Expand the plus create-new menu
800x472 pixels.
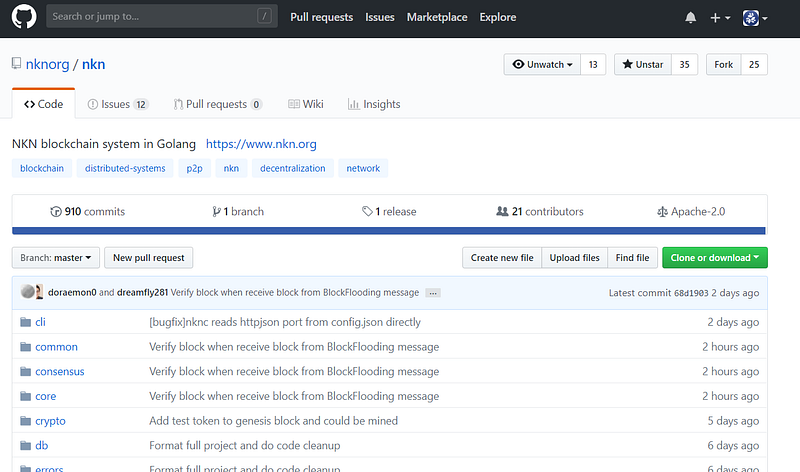(720, 18)
